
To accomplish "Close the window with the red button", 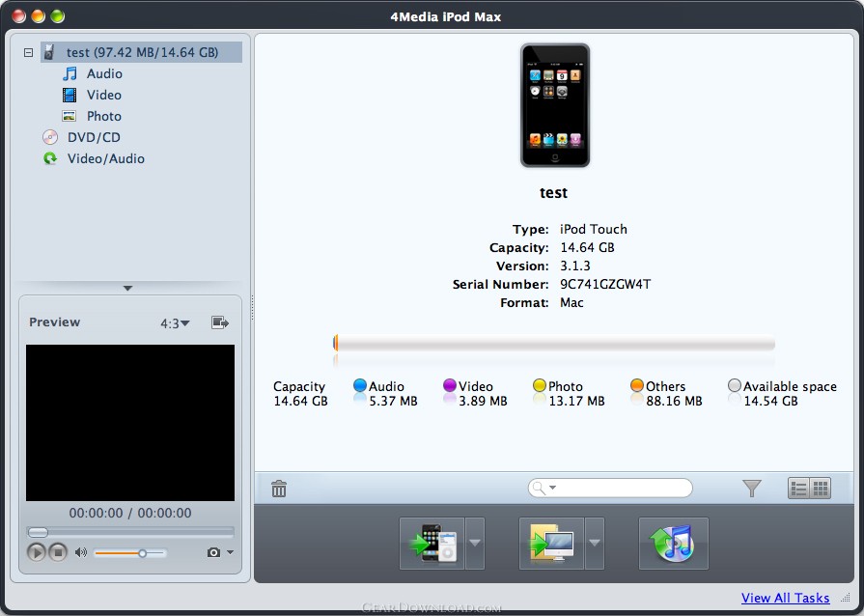I will click(x=18, y=16).
